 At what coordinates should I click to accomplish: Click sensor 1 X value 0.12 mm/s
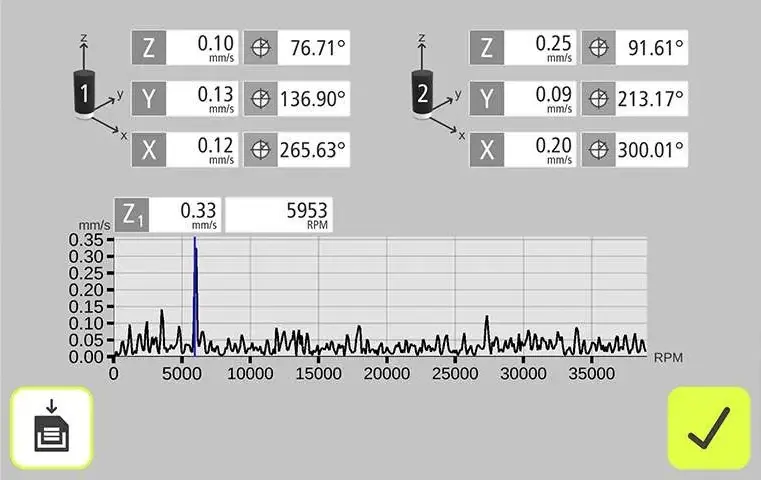tap(202, 149)
